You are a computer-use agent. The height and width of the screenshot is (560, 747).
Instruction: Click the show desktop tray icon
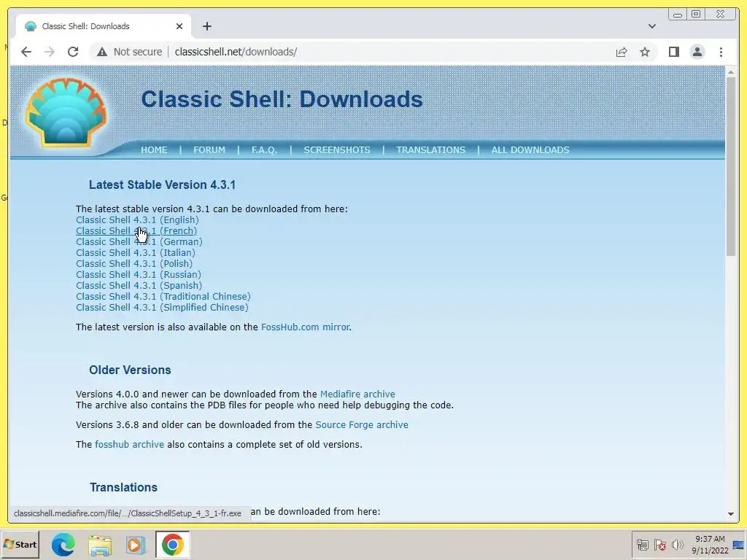(739, 545)
